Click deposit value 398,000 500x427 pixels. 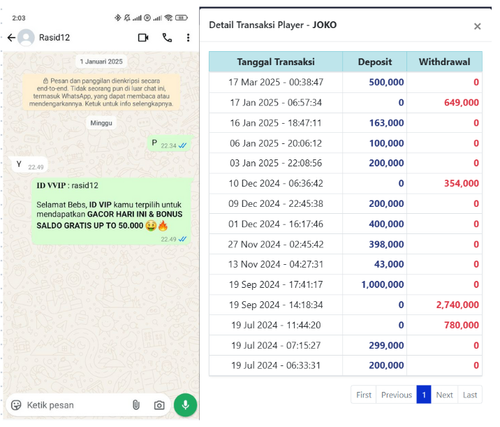point(386,244)
